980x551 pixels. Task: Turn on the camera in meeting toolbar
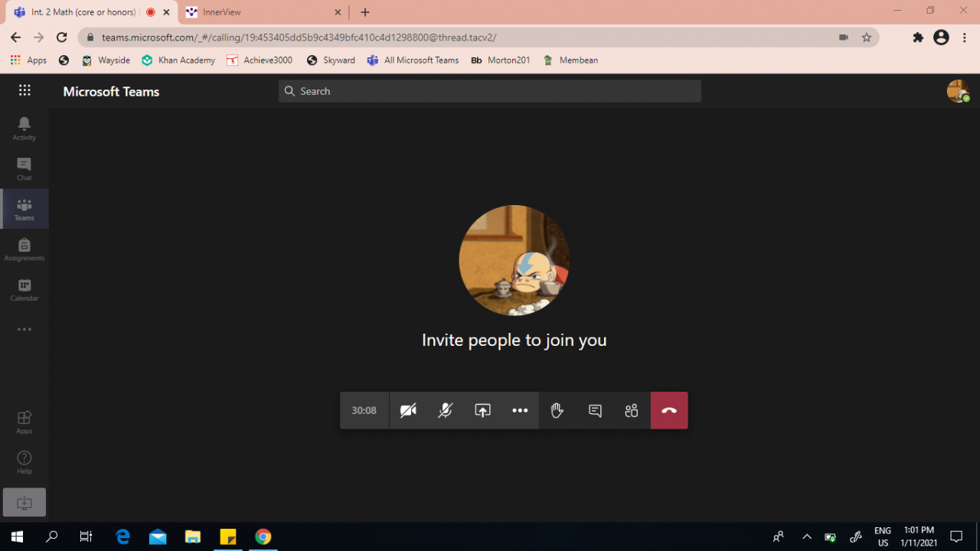click(x=408, y=411)
